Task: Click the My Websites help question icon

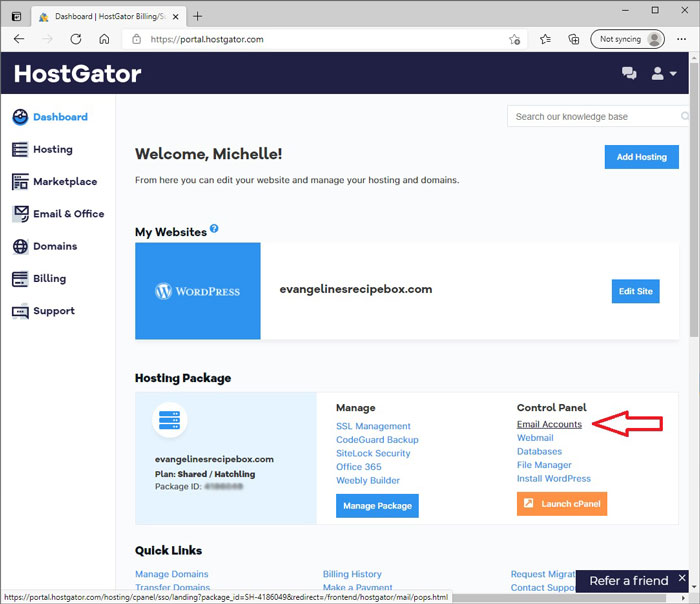Action: pyautogui.click(x=214, y=229)
